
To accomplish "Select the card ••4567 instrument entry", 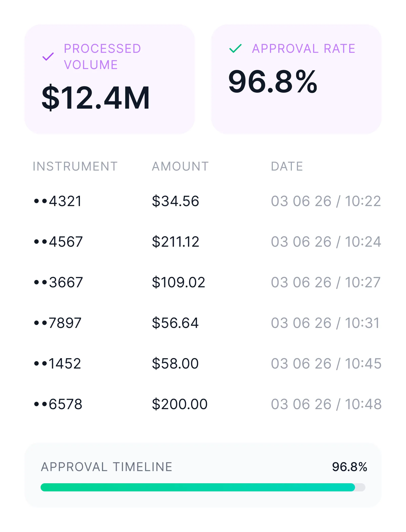I will (58, 242).
